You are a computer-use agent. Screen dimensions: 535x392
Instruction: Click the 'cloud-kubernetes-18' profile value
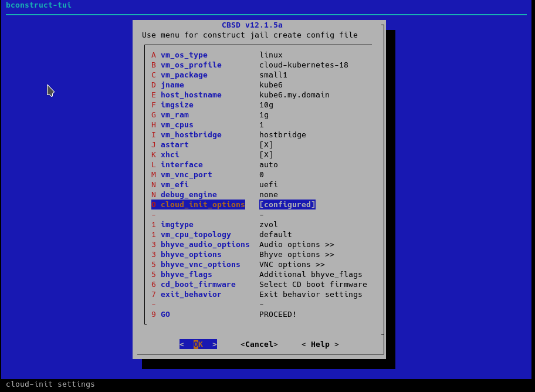pos(304,65)
